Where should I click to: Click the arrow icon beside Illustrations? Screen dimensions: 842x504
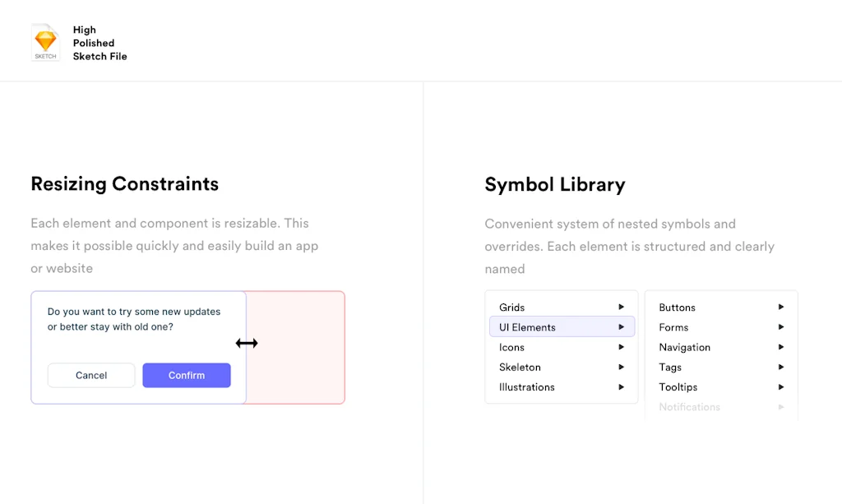(621, 386)
